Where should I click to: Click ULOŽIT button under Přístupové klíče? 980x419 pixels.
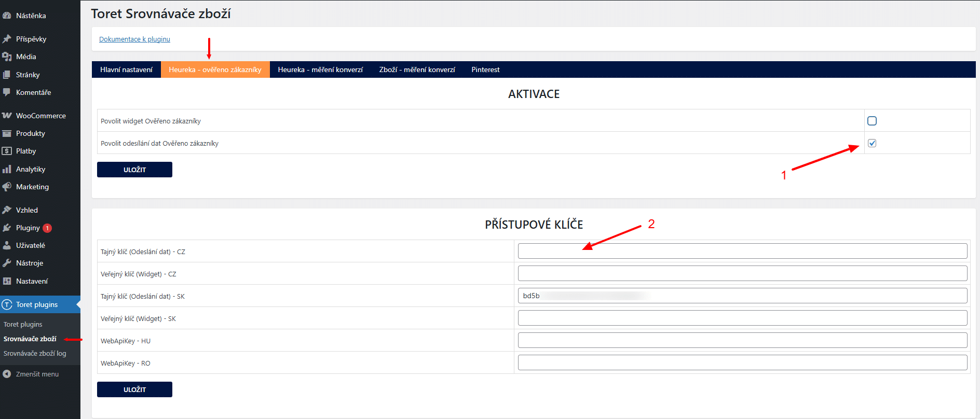(x=134, y=389)
